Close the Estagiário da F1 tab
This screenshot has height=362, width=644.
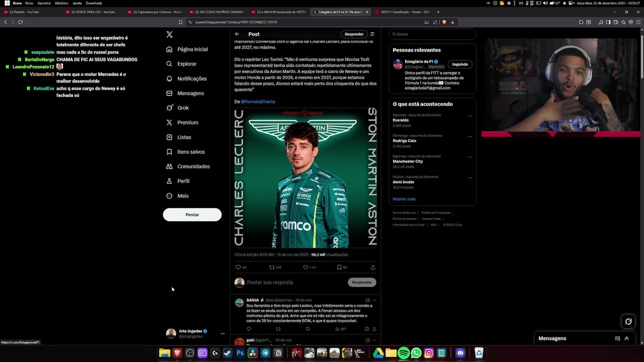pos(367,12)
